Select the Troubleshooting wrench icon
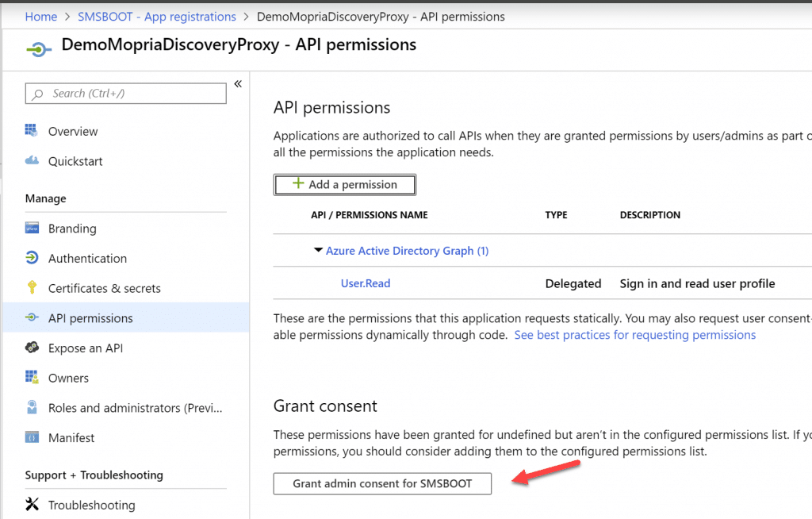Image resolution: width=812 pixels, height=519 pixels. [x=32, y=505]
